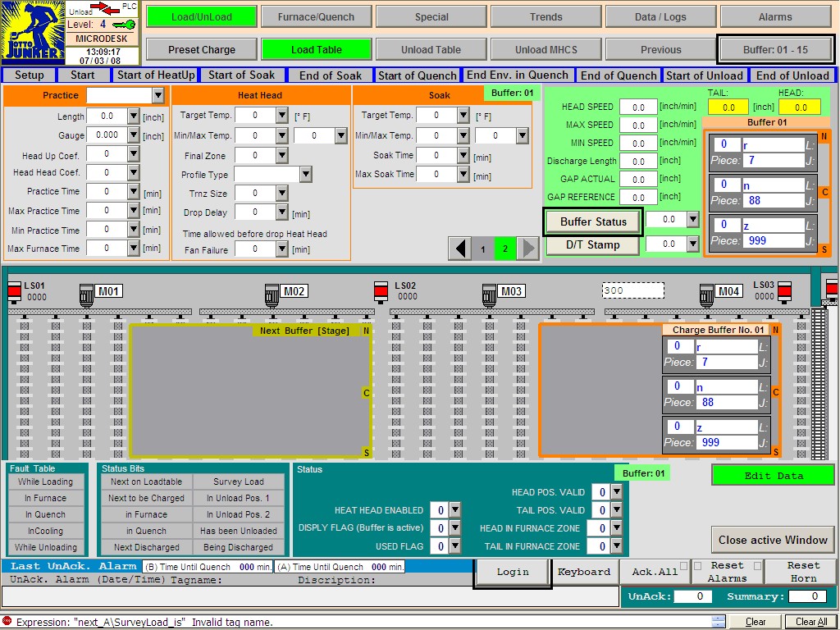Click the green key access level icon
Image resolution: width=840 pixels, height=630 pixels.
(x=124, y=25)
